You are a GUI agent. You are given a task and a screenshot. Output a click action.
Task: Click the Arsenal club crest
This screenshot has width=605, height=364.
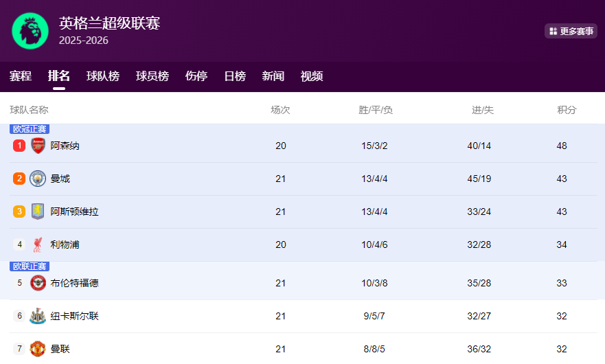pyautogui.click(x=38, y=146)
